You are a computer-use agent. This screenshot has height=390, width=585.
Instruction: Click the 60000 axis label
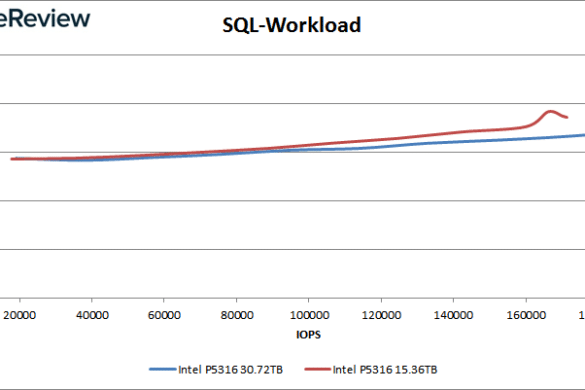pos(164,315)
